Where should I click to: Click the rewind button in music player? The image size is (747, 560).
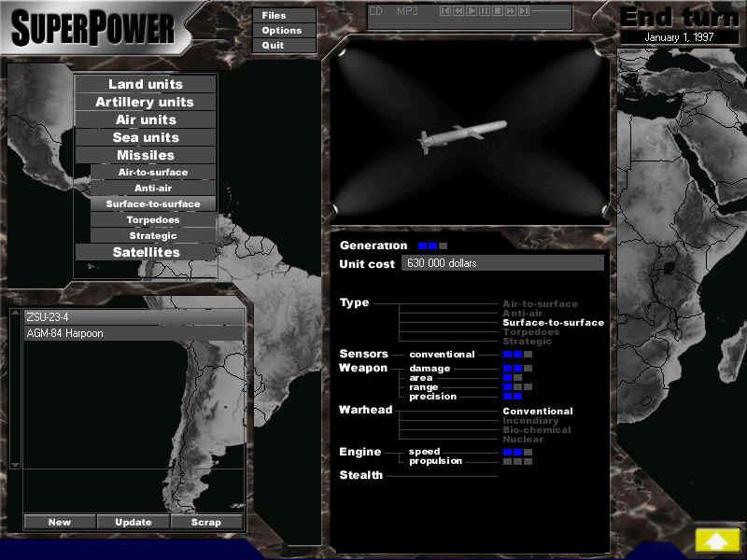click(458, 11)
